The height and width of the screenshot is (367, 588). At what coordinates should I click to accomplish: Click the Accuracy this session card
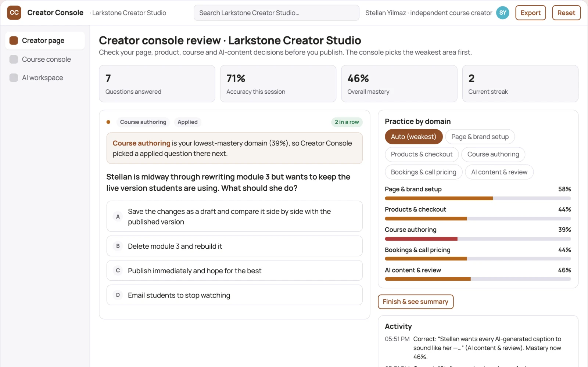tap(278, 84)
